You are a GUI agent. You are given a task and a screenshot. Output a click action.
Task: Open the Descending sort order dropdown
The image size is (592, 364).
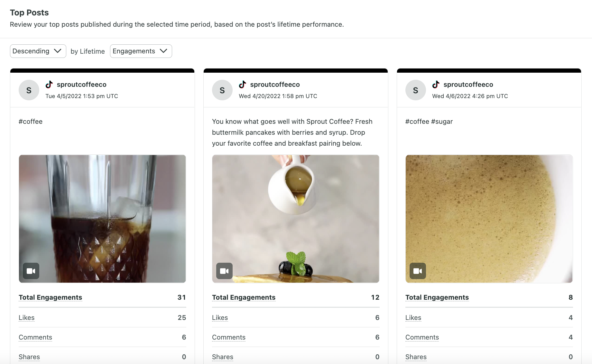38,51
